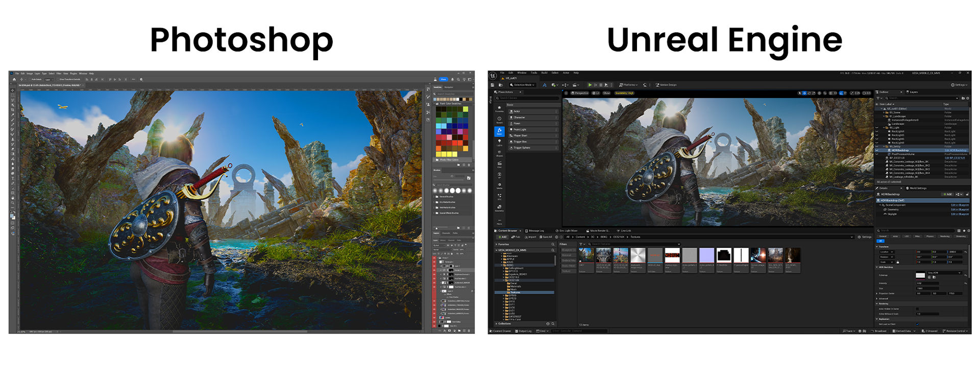The height and width of the screenshot is (375, 980).
Task: Toggle visibility eye for 91_SetUp folder
Action: click(x=876, y=147)
